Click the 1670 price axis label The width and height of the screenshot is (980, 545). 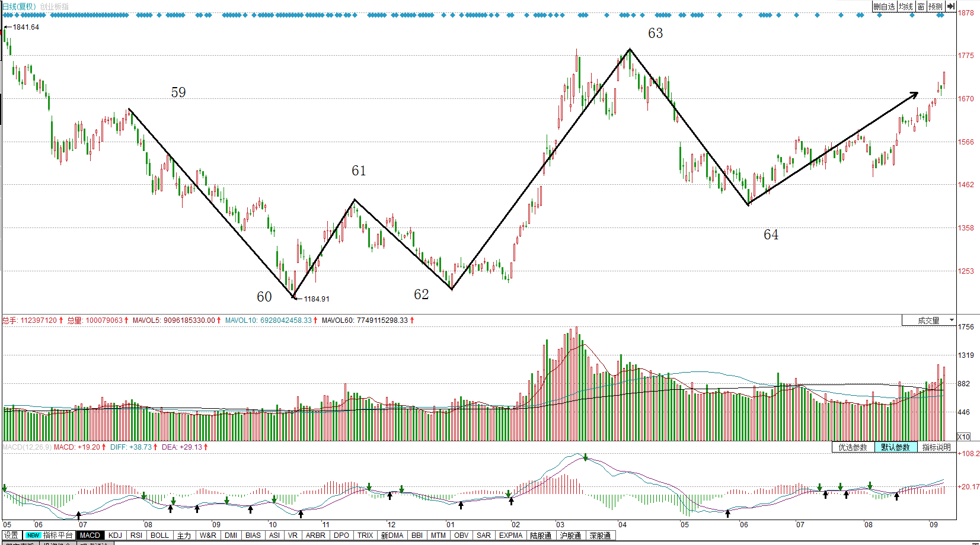pyautogui.click(x=966, y=99)
